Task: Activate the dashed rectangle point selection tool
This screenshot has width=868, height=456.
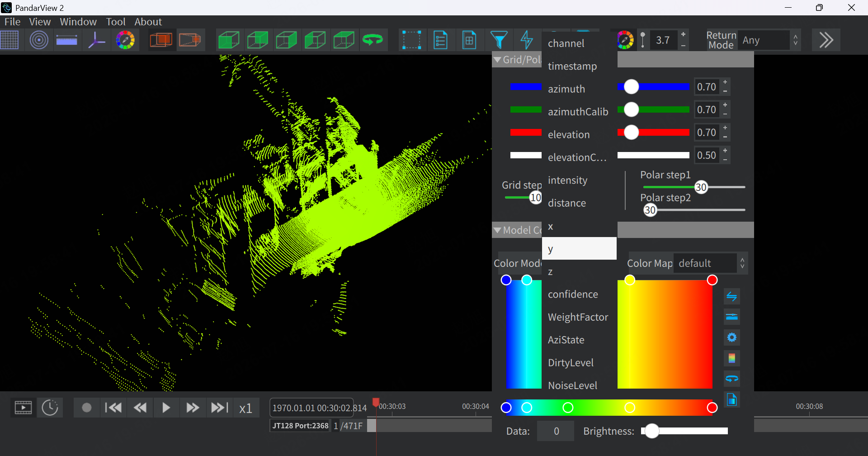Action: point(412,40)
